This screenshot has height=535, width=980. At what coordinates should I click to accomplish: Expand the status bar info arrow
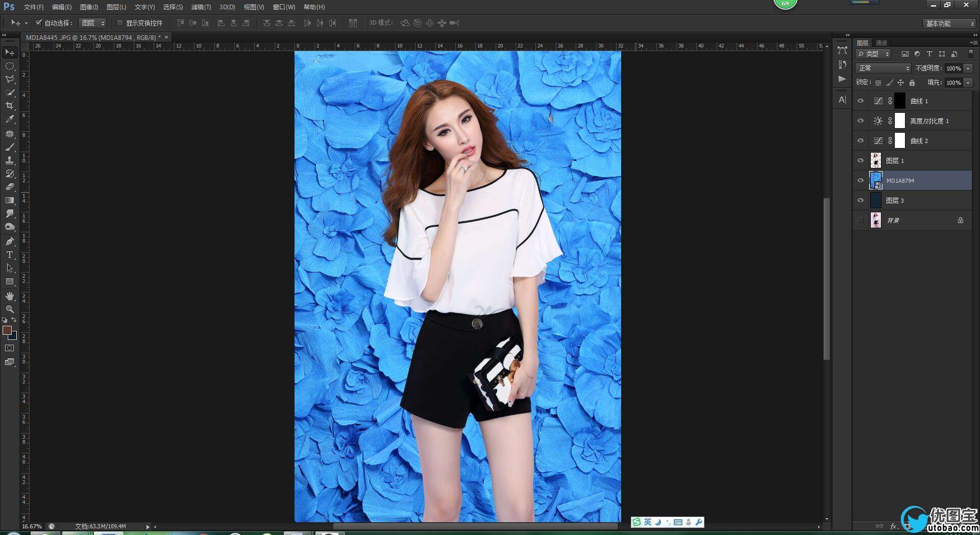[148, 526]
